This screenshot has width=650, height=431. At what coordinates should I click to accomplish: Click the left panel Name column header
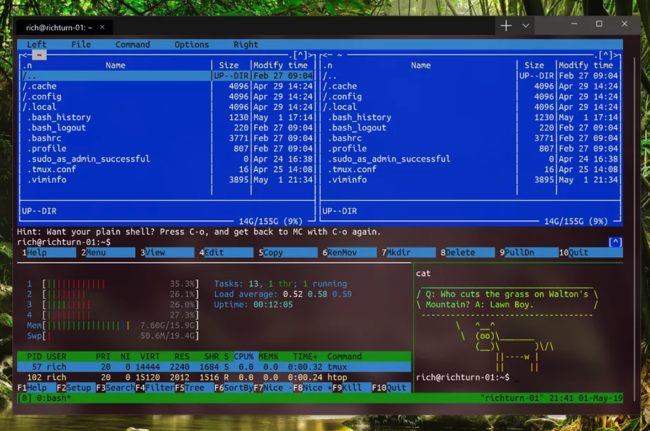pos(115,65)
